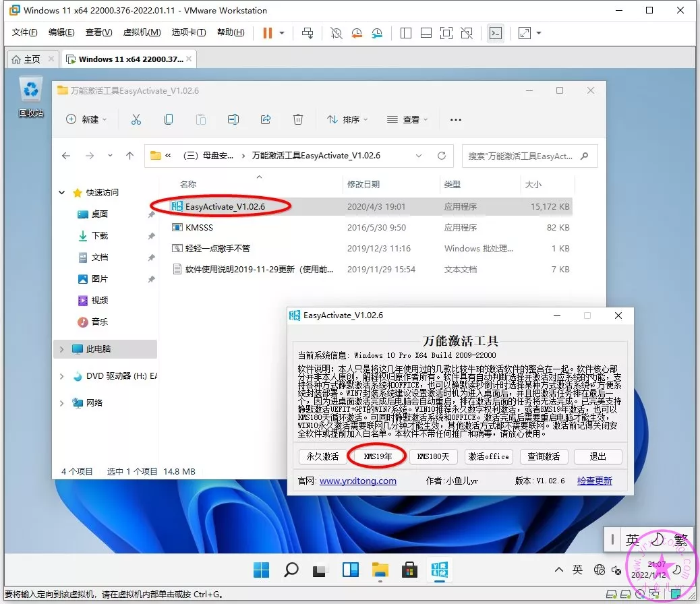Click the Cut scissors icon in Explorer
Screen dimensions: 700x604
[136, 119]
